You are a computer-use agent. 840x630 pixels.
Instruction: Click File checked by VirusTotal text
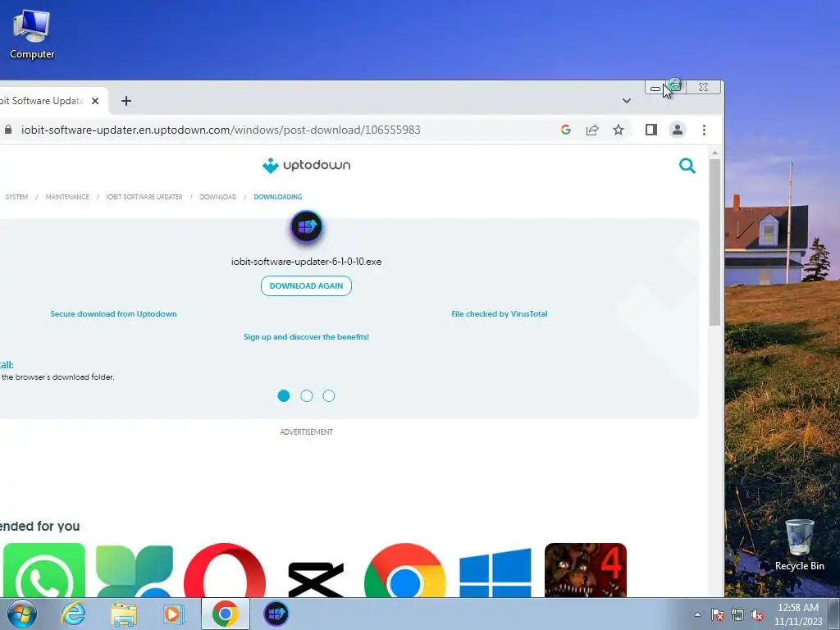500,314
